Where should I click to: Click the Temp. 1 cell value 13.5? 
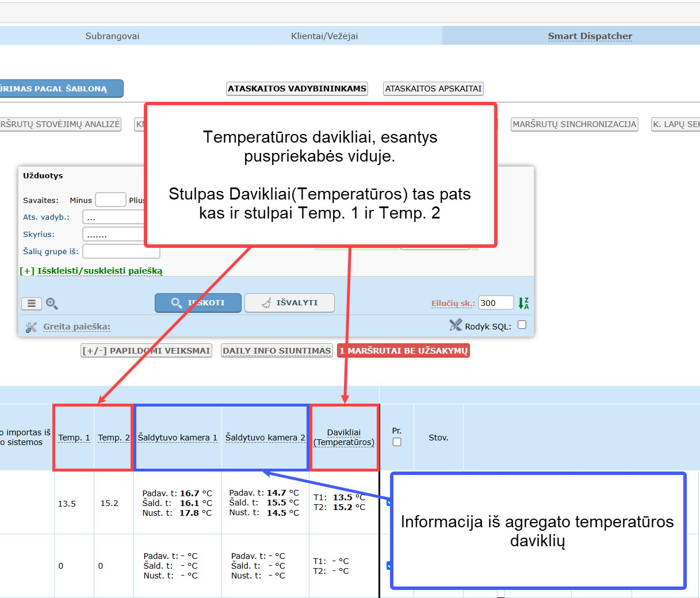[67, 504]
